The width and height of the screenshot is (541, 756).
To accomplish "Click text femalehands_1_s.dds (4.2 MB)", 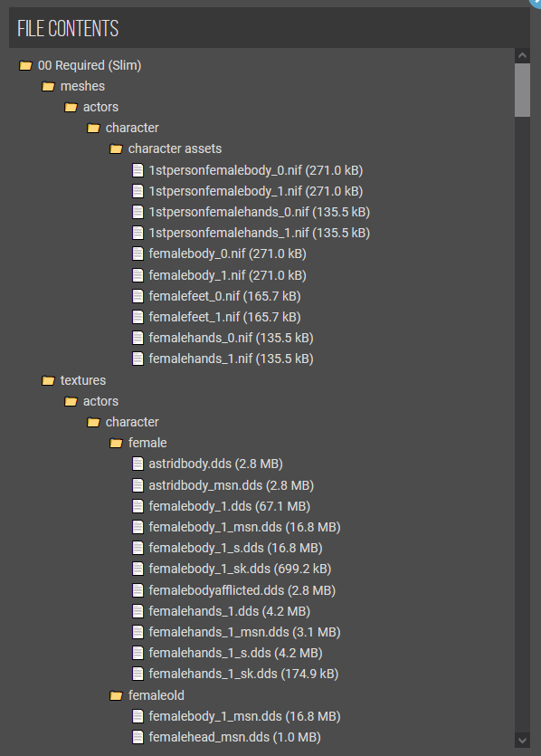I will tap(235, 653).
